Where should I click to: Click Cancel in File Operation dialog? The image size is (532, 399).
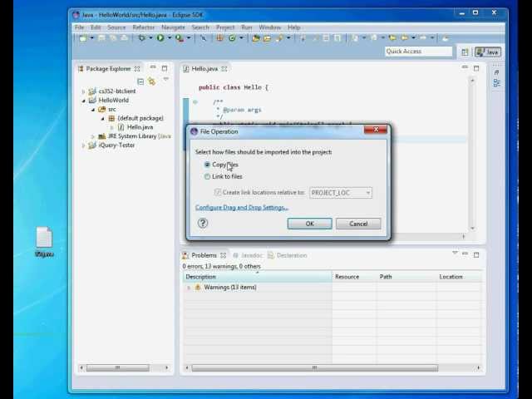(x=358, y=224)
